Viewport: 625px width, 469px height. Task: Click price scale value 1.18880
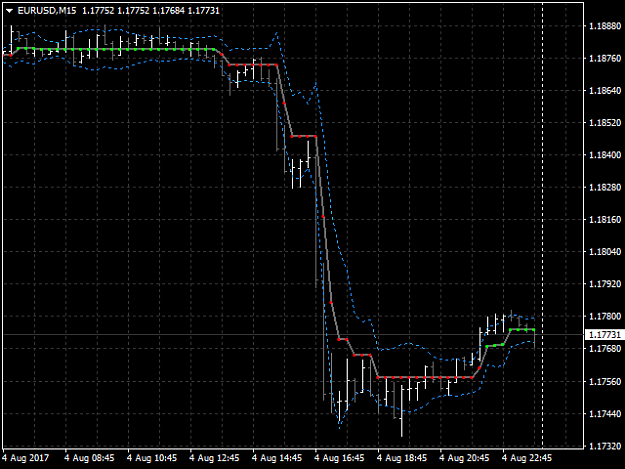click(x=605, y=26)
